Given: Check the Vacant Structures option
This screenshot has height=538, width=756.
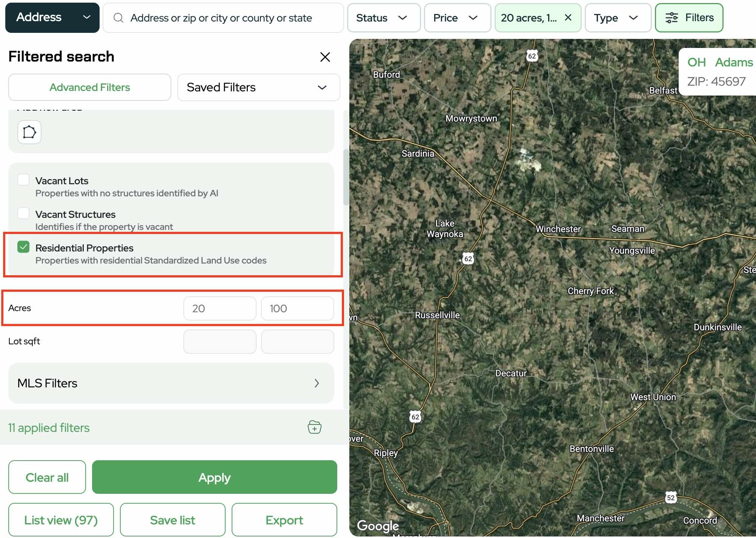Looking at the screenshot, I should coord(23,213).
